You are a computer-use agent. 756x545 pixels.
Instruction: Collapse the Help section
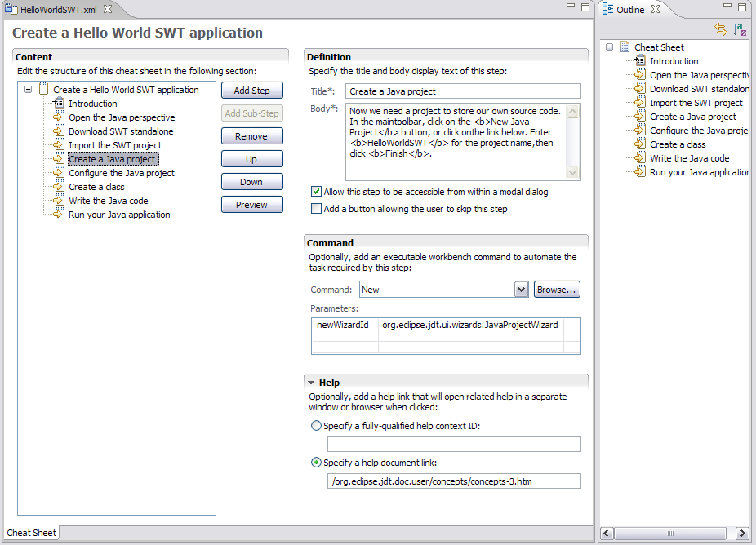point(311,383)
